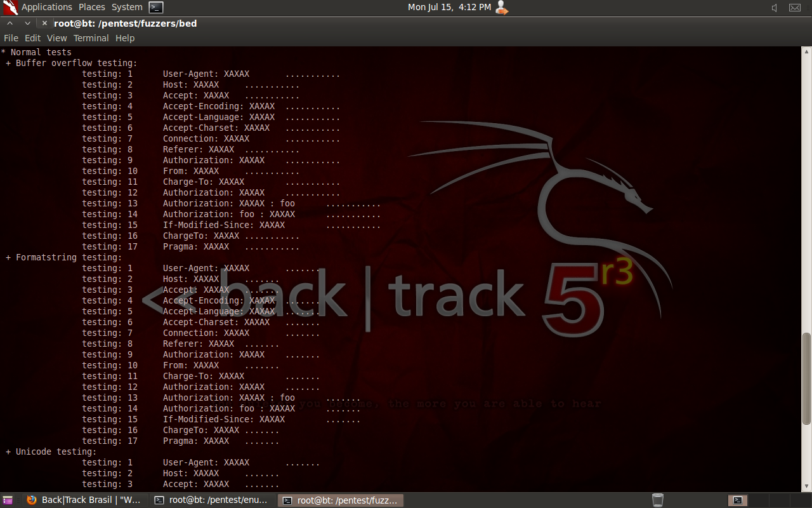Click User-Agent: XAXAX under Unicode testing
The height and width of the screenshot is (508, 812).
206,462
